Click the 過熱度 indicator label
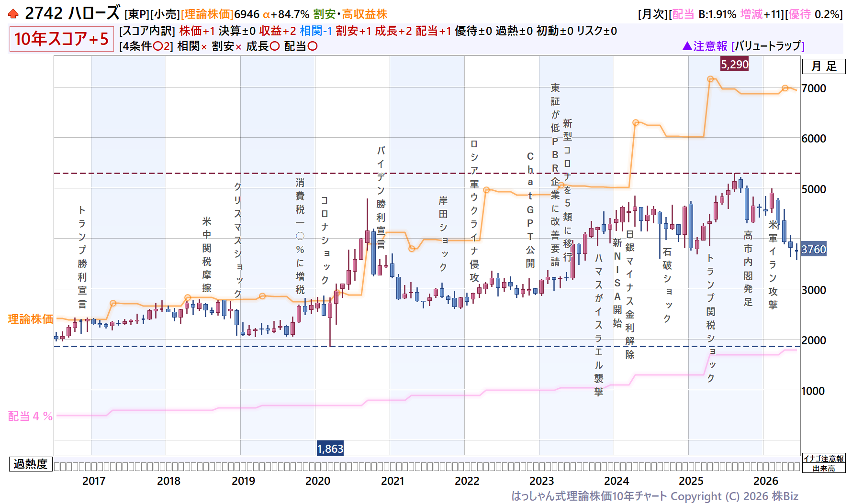 pyautogui.click(x=31, y=464)
